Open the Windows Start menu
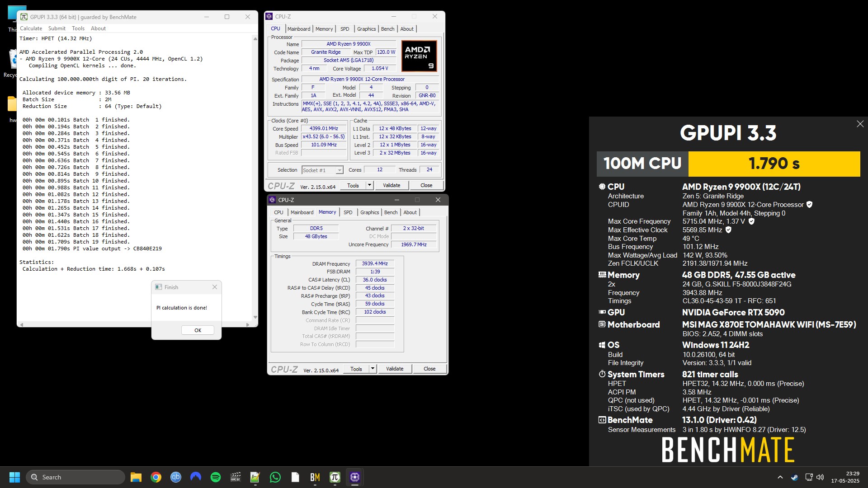This screenshot has width=868, height=488. click(x=14, y=477)
